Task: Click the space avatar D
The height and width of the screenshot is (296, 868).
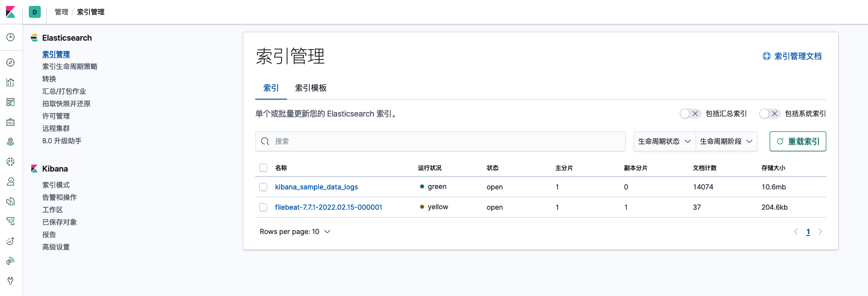Action: tap(35, 12)
